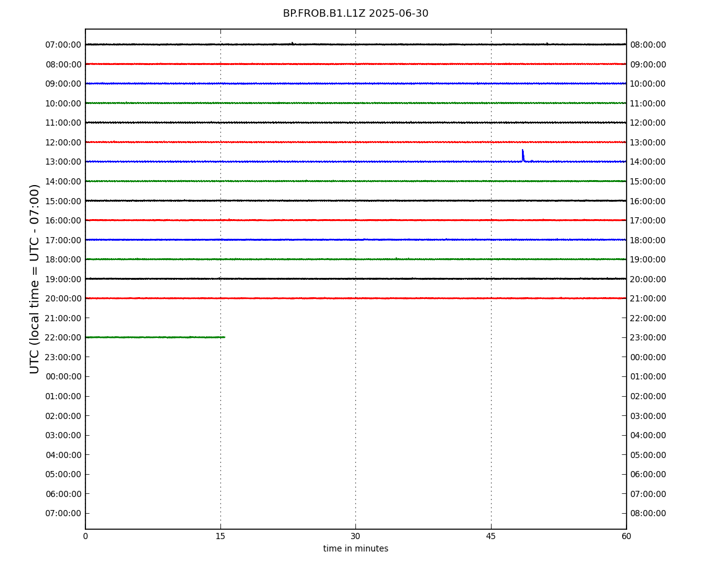
Task: Click the right-axis label 03:00:00
Action: point(648,416)
